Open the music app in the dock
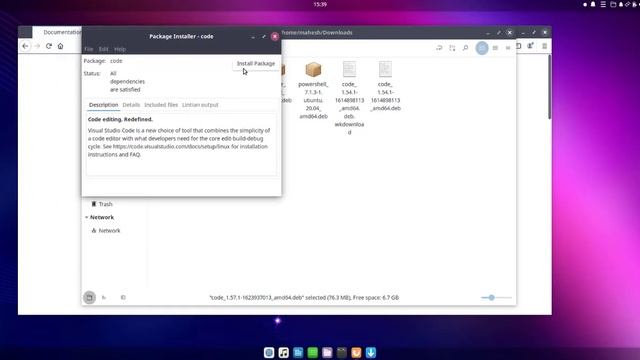Screen dimensions: 640x360 284,352
